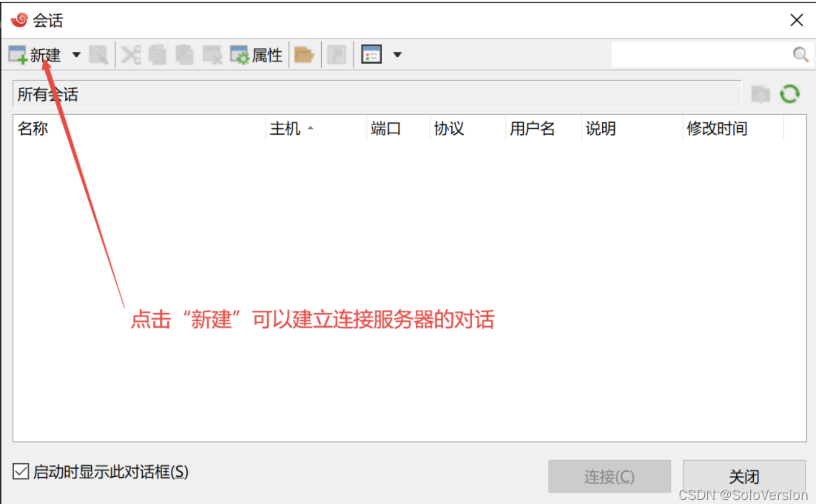Click the green refresh icon
Screen dimensions: 816x504
point(790,94)
